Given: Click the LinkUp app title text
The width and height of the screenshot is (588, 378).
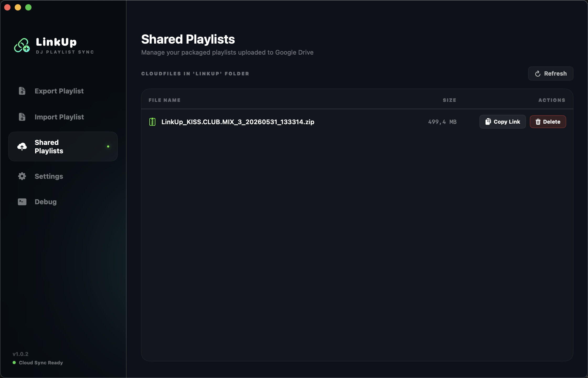Looking at the screenshot, I should point(56,42).
